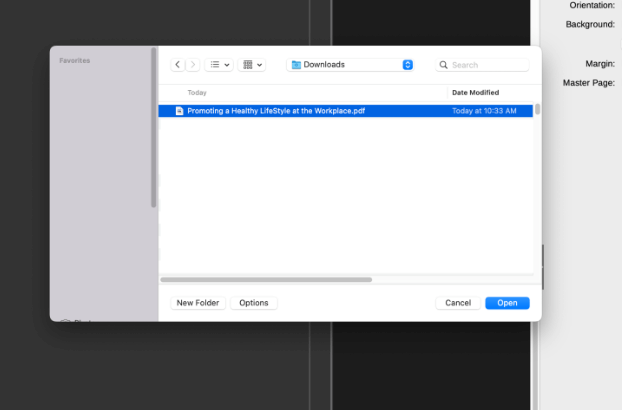Click the Options button
622x410 pixels.
pos(254,303)
